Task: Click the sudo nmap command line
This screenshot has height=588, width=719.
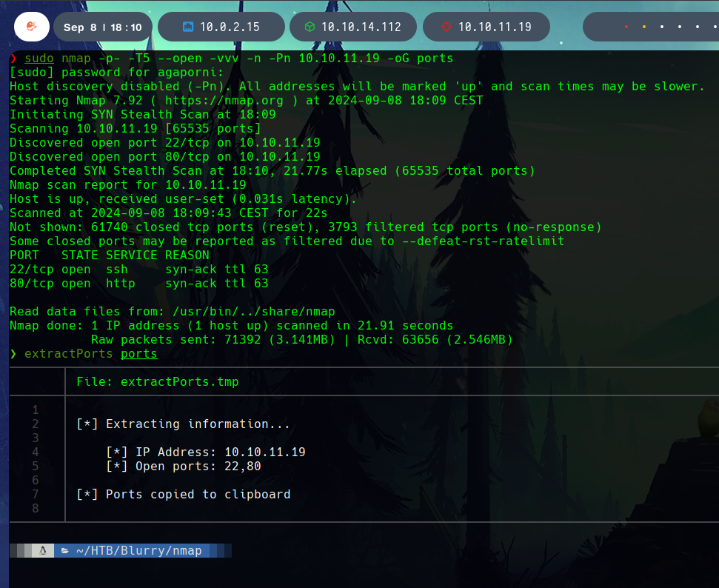Action: pyautogui.click(x=238, y=58)
